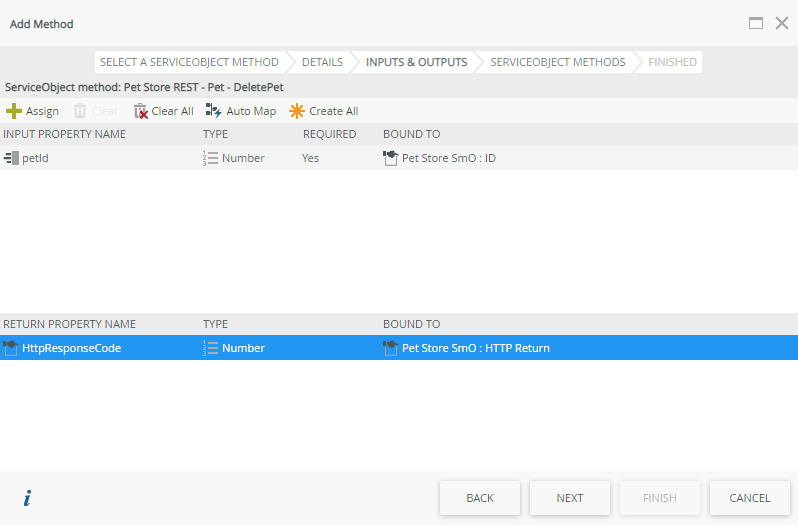Cancel the Add Method wizard

(x=750, y=498)
